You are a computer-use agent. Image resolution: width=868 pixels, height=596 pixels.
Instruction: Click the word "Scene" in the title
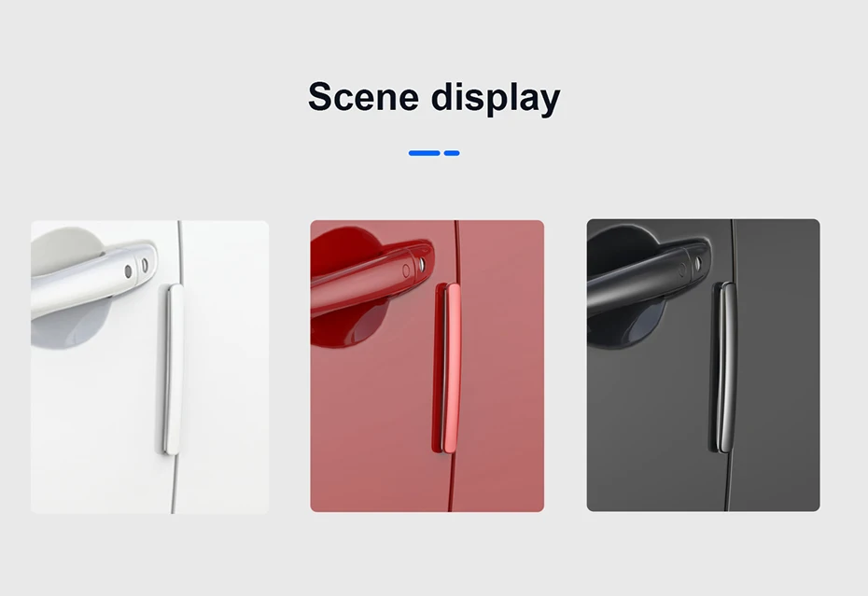pos(363,96)
